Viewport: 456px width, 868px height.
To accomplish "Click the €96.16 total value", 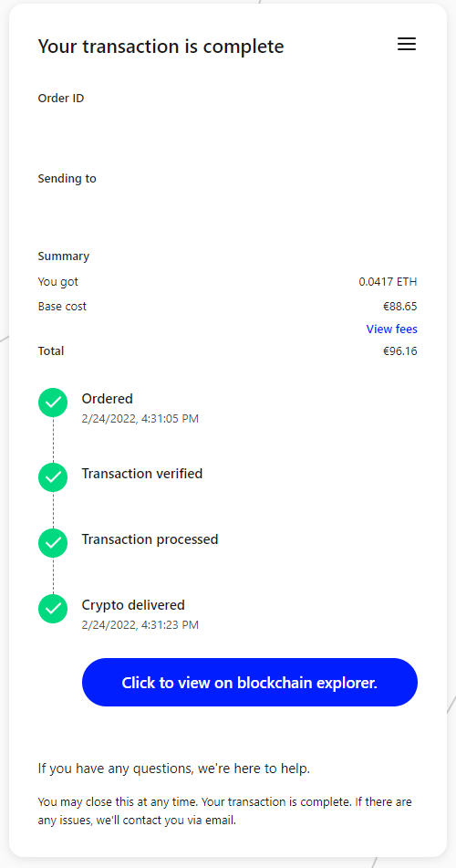I will coord(400,351).
